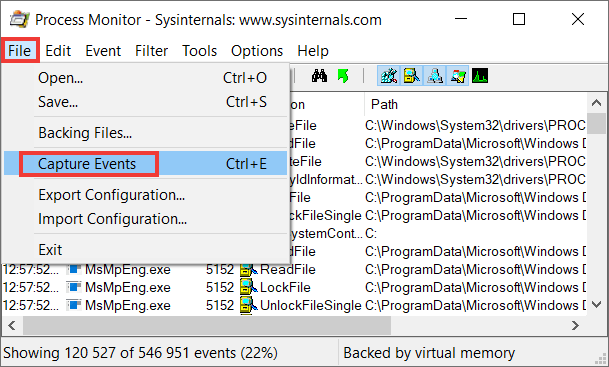
Task: Select the MsMpEng.exe UnlockFileSingle event row
Action: click(x=294, y=305)
